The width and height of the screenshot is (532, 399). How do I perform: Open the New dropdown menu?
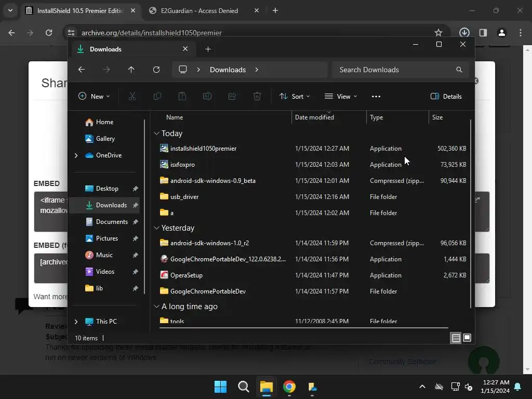94,96
